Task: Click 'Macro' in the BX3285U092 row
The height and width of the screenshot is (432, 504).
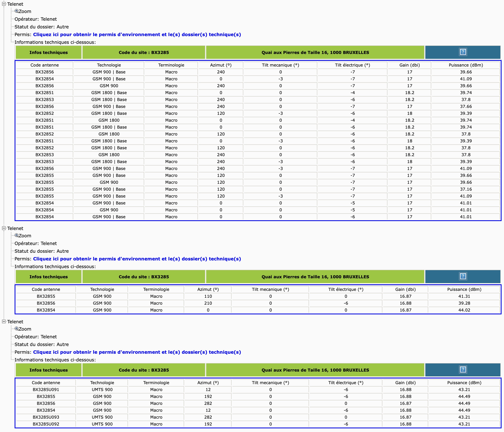Action: click(156, 424)
